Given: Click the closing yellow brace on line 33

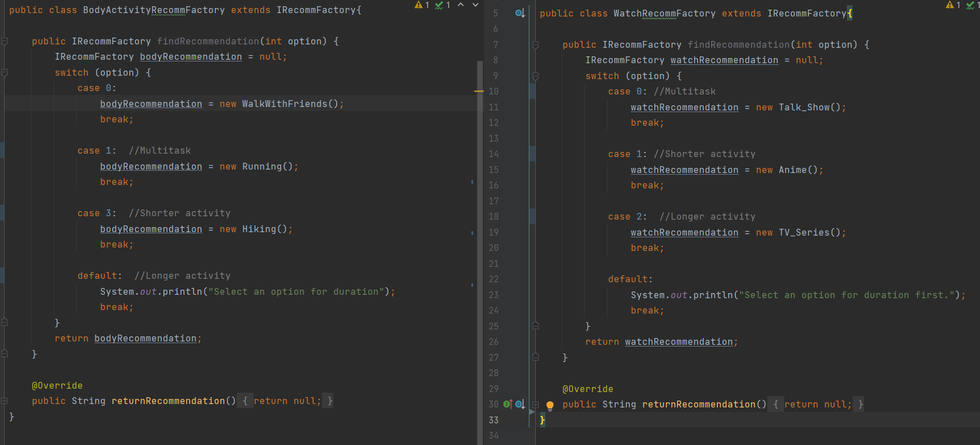Looking at the screenshot, I should pos(543,420).
